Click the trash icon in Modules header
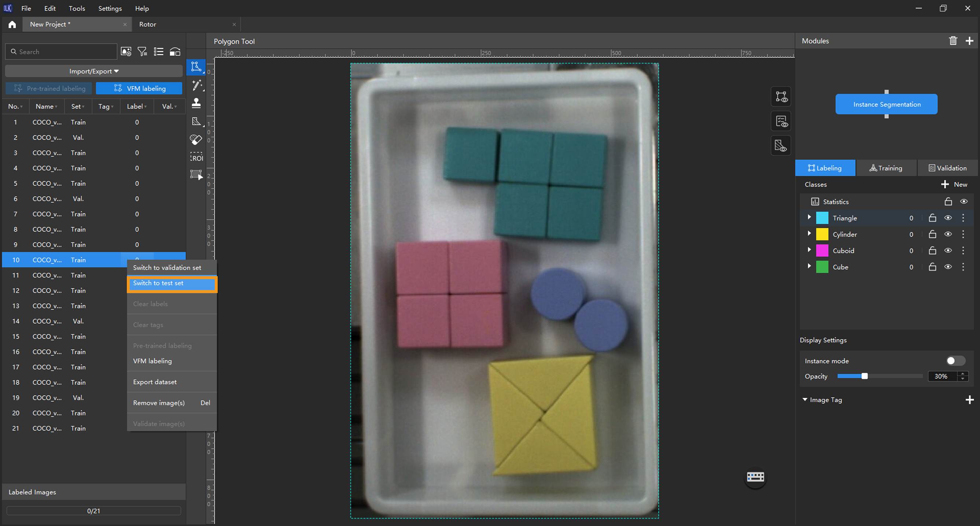The height and width of the screenshot is (526, 980). (x=953, y=41)
